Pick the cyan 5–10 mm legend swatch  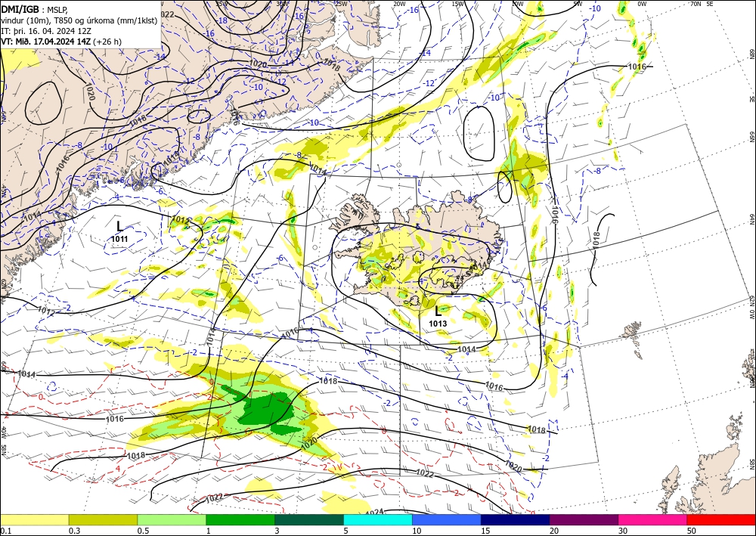(x=378, y=519)
